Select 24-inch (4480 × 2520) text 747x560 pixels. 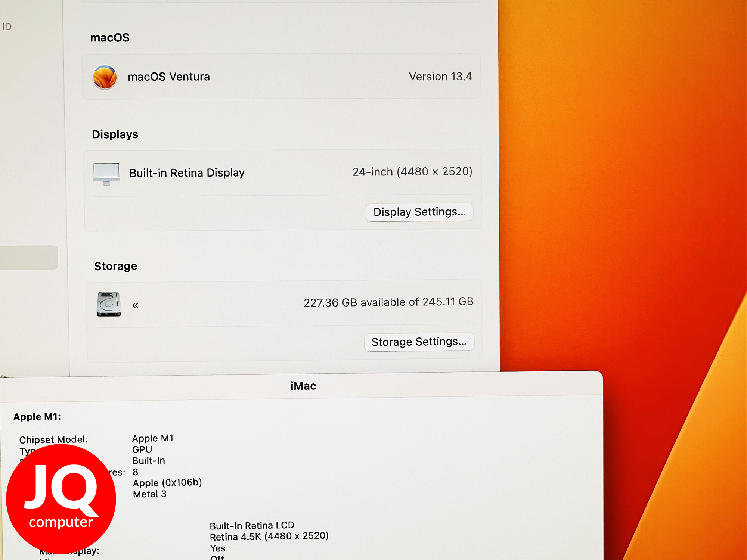click(x=412, y=172)
